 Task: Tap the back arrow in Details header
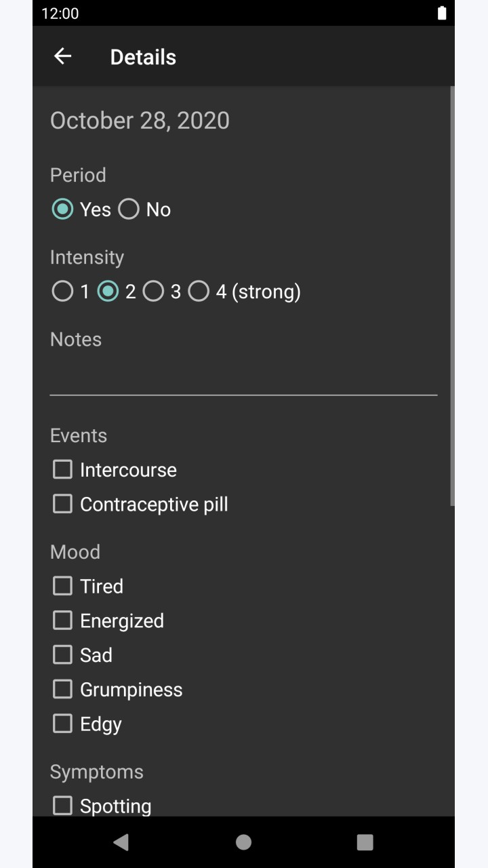coord(62,56)
